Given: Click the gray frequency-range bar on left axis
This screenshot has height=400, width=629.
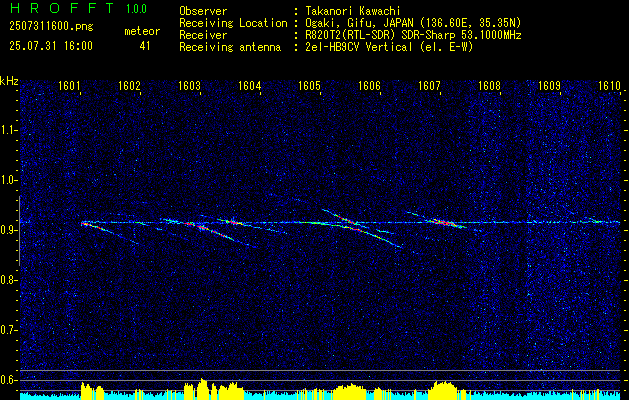Looking at the screenshot, I should [19, 231].
